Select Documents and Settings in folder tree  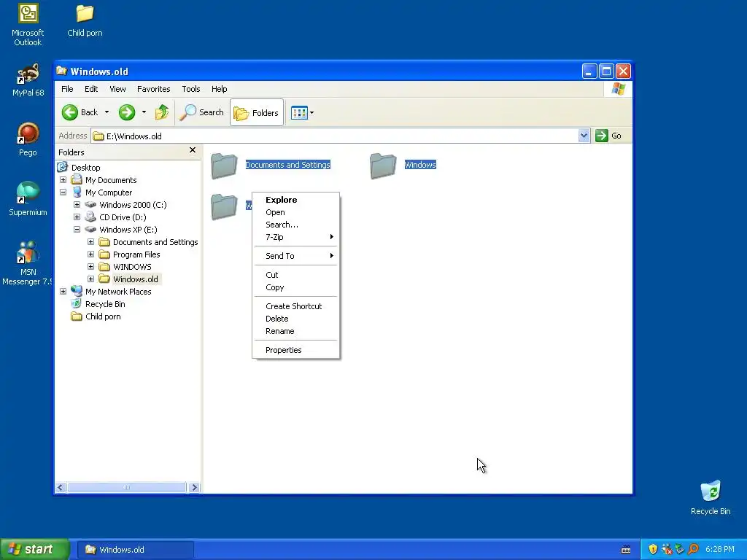155,242
